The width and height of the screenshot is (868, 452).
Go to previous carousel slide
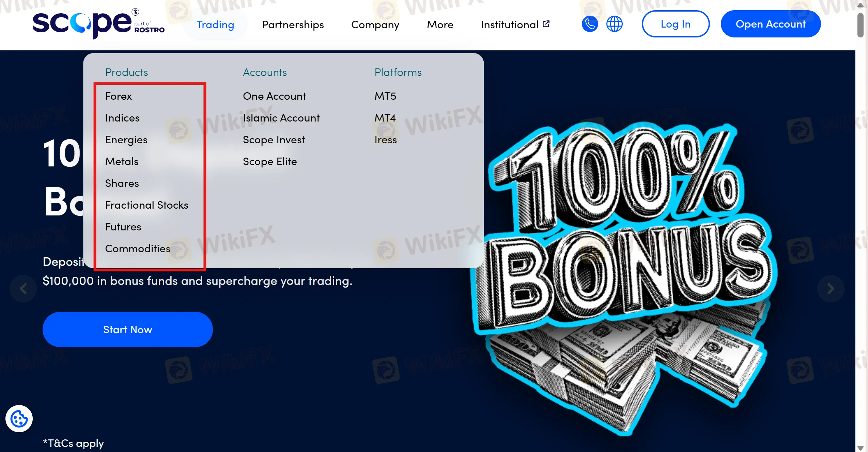click(x=23, y=289)
